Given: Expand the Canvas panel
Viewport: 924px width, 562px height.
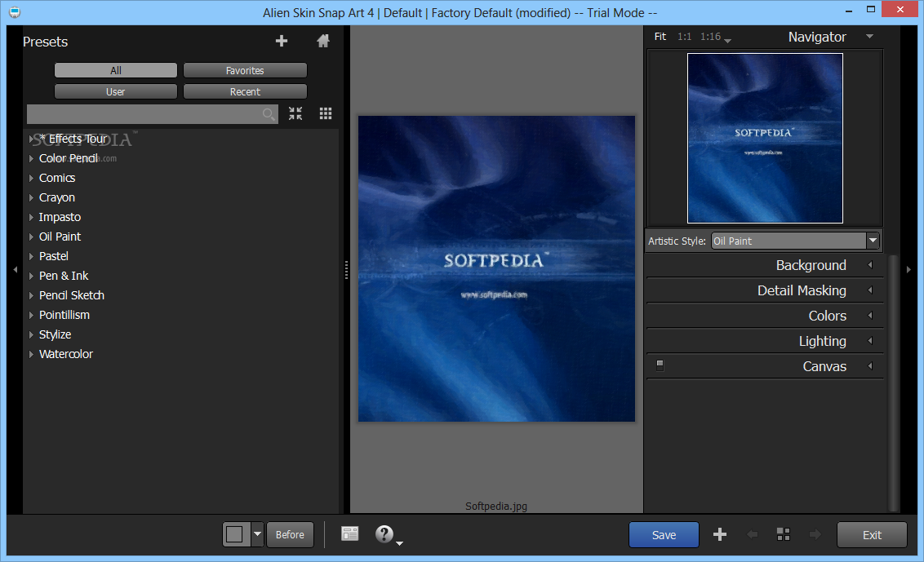Looking at the screenshot, I should 870,366.
